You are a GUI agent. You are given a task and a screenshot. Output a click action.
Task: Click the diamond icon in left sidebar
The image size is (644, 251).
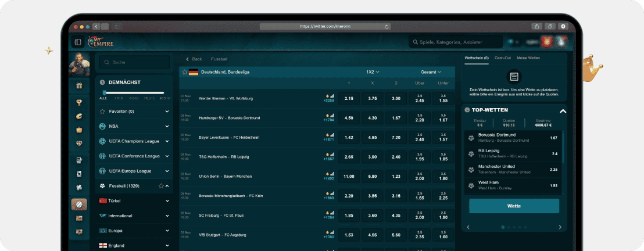(x=79, y=144)
